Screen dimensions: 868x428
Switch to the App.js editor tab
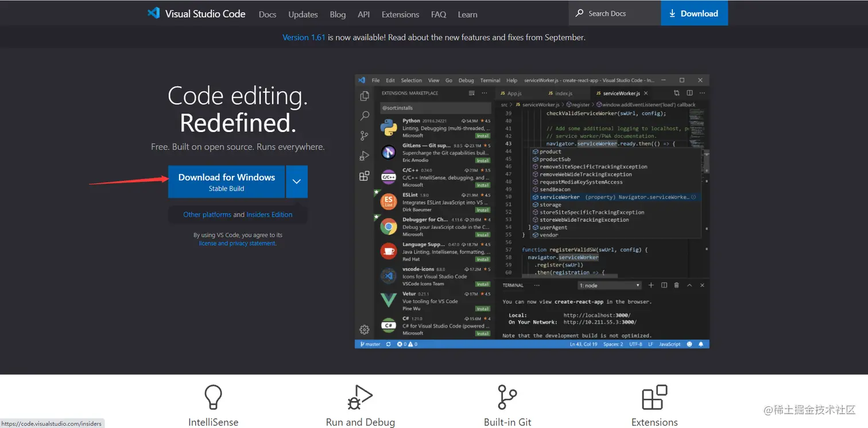point(518,93)
